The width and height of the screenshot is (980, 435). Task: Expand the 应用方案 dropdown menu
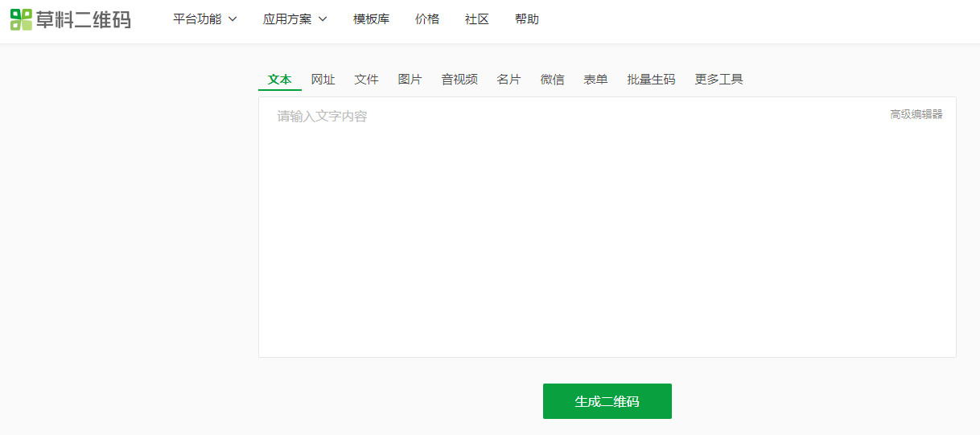pyautogui.click(x=294, y=19)
